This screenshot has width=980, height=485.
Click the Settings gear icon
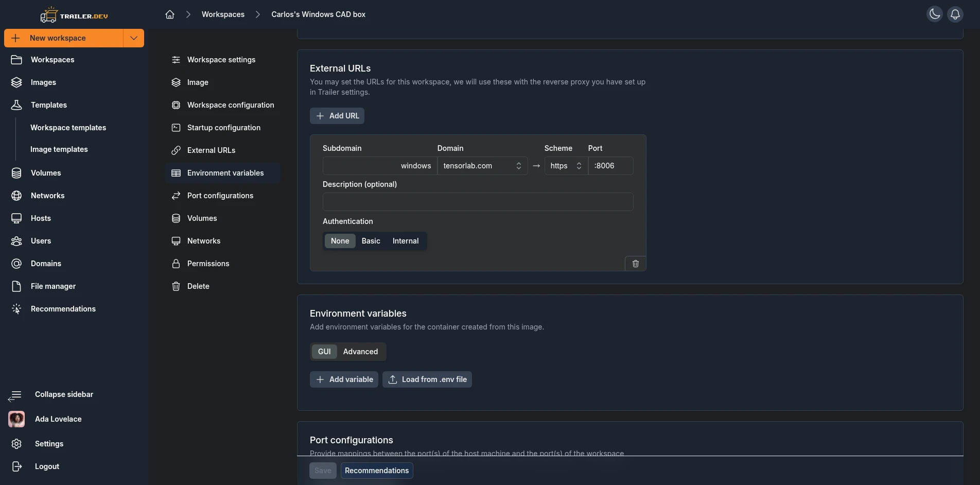coord(16,444)
